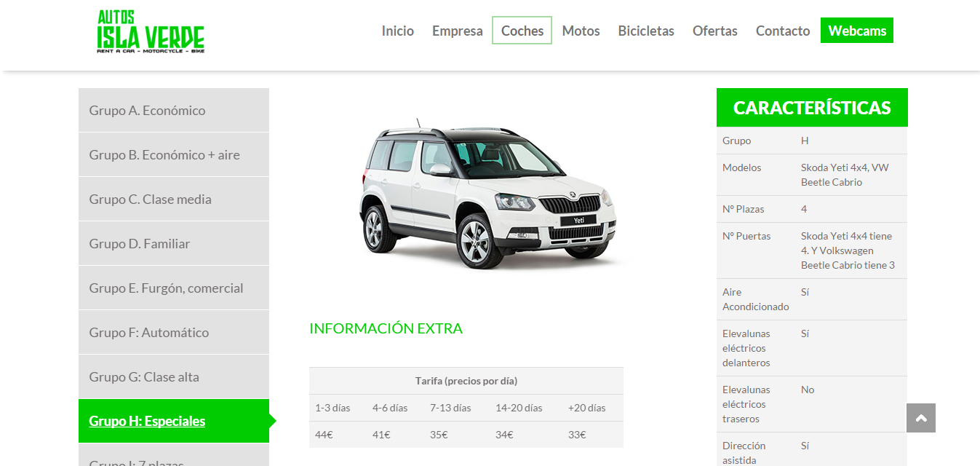Navigate to Bicicletas
The image size is (980, 466).
tap(646, 31)
